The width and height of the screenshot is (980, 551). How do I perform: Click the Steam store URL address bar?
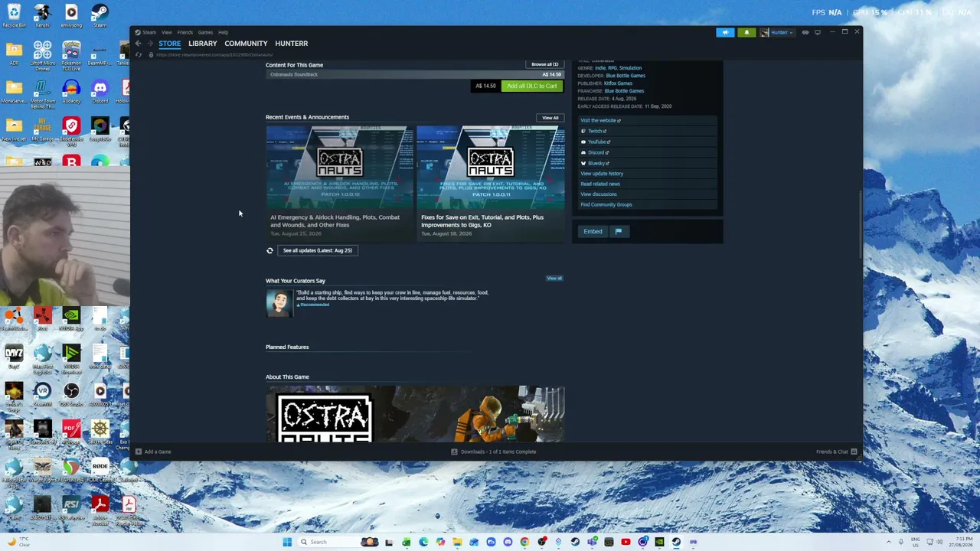click(214, 55)
